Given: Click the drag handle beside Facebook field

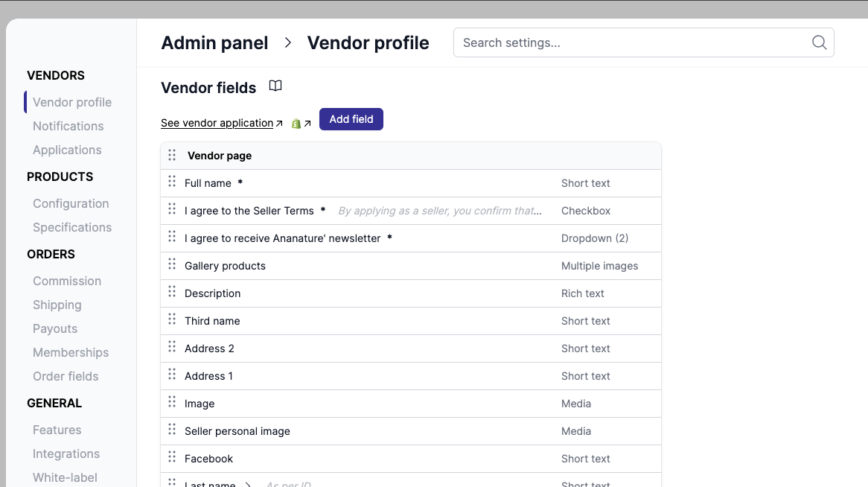Looking at the screenshot, I should 172,458.
